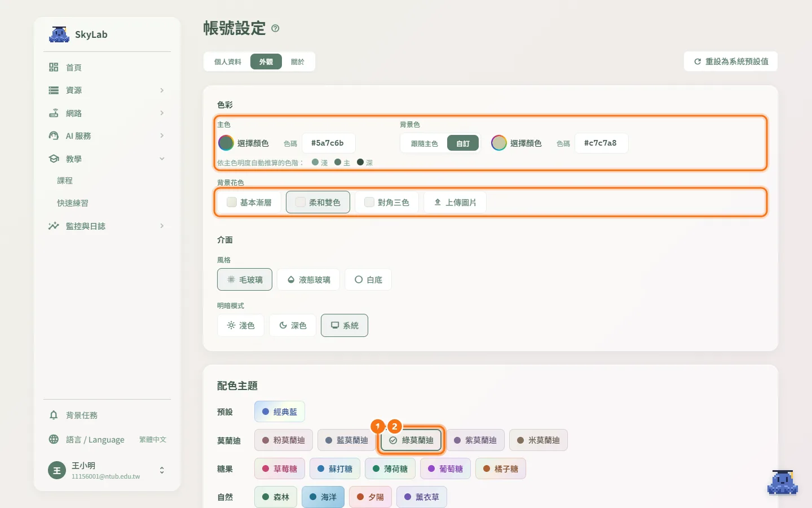Open the 王小明 account menu arrows
The width and height of the screenshot is (812, 508).
162,470
